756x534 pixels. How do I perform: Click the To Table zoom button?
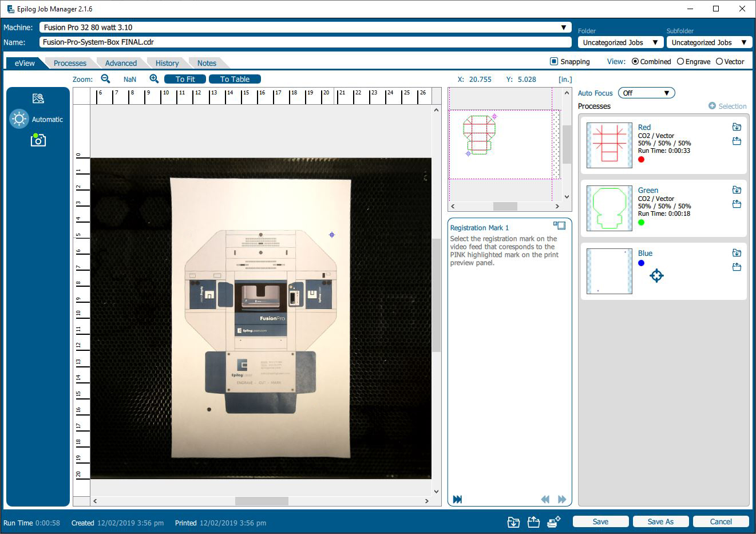[235, 79]
